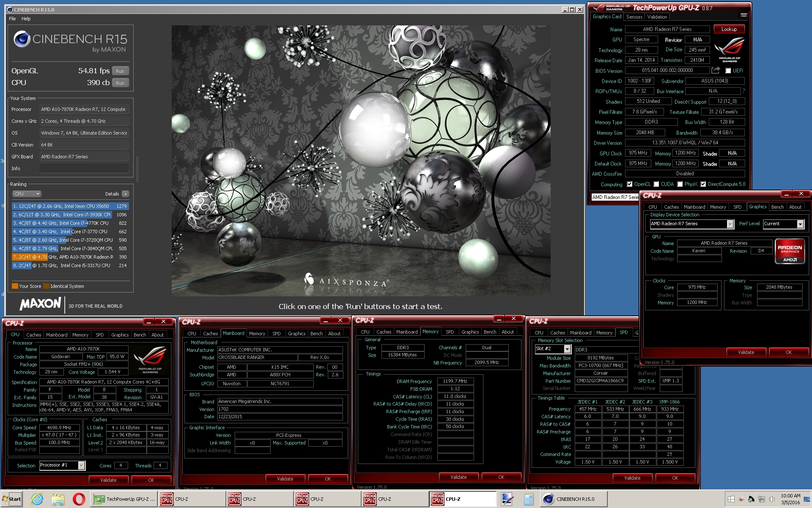The image size is (812, 508).
Task: Click the Windows flag tray icon
Action: point(731,499)
